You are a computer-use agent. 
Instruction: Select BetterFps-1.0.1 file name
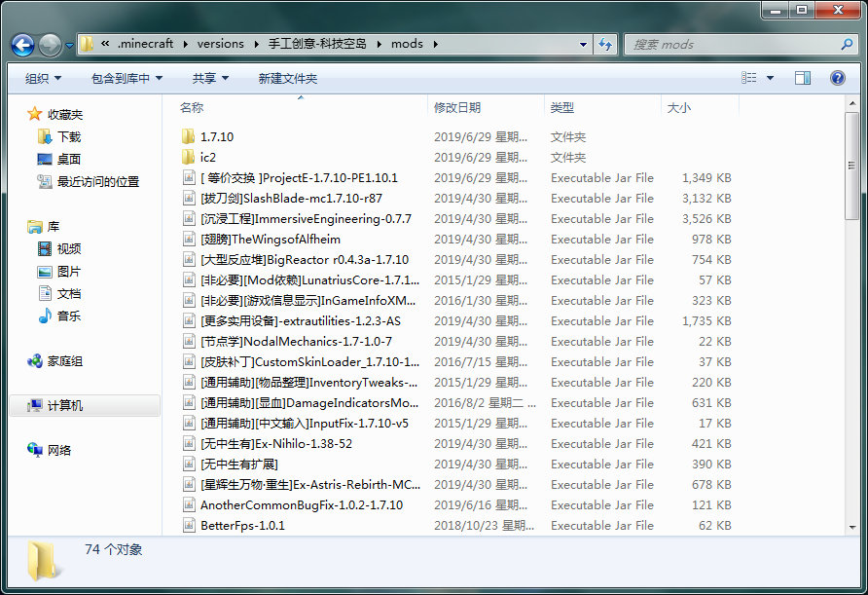coord(242,526)
